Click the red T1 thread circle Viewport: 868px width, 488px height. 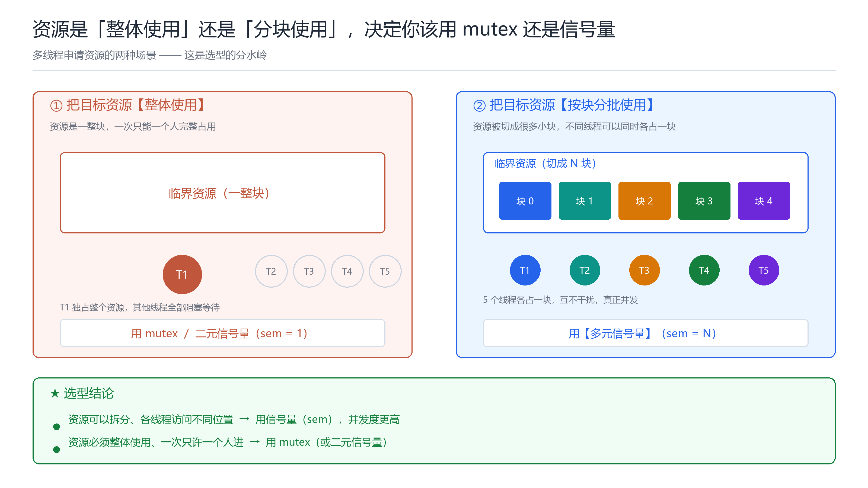tap(182, 274)
